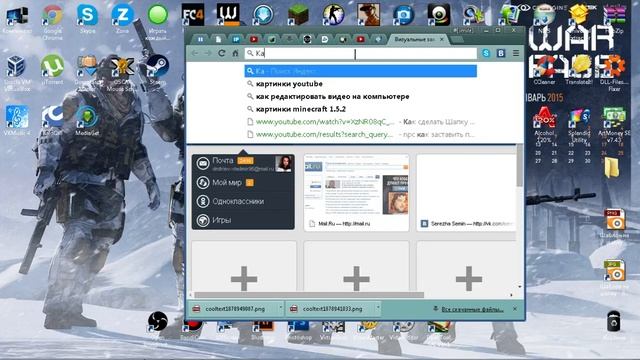
Task: Switch to the blank-page icon tab
Action: [218, 39]
